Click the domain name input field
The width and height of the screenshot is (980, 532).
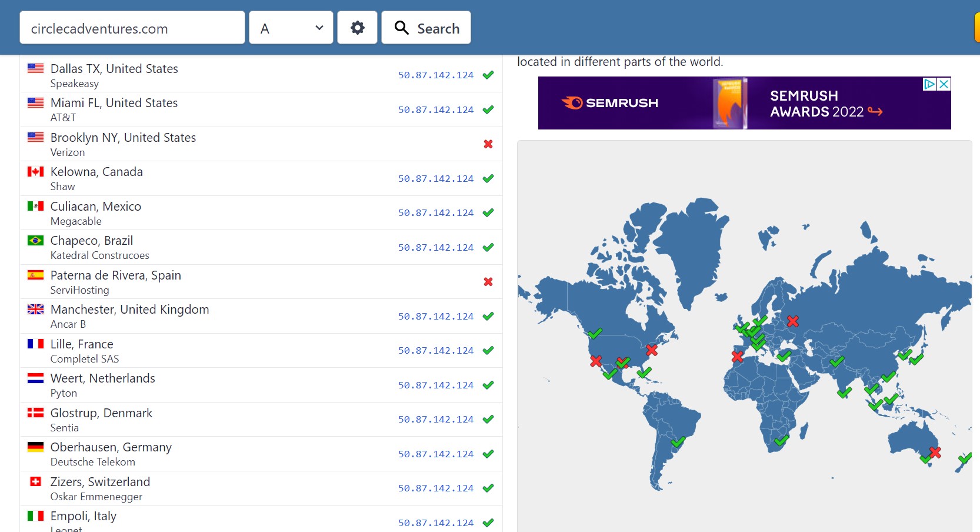(x=132, y=28)
